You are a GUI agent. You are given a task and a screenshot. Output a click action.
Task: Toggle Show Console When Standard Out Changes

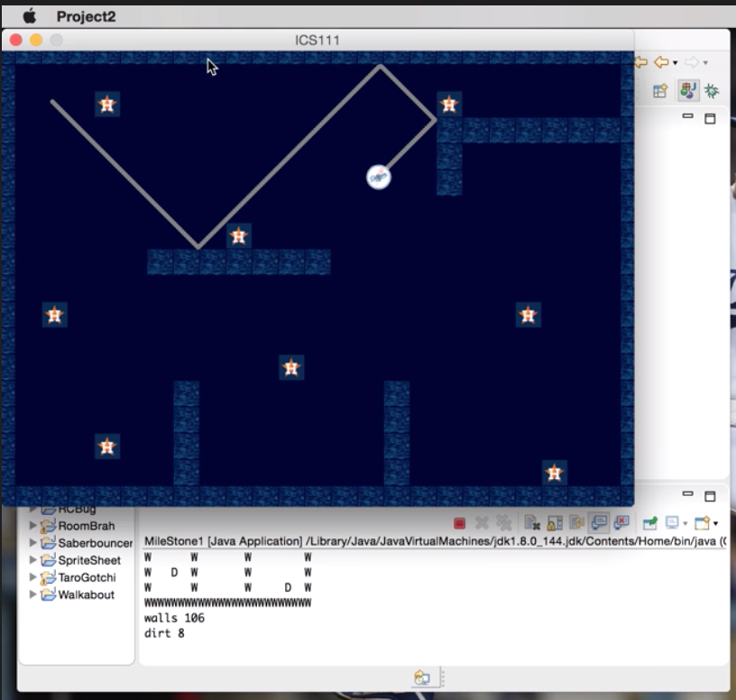tap(600, 522)
